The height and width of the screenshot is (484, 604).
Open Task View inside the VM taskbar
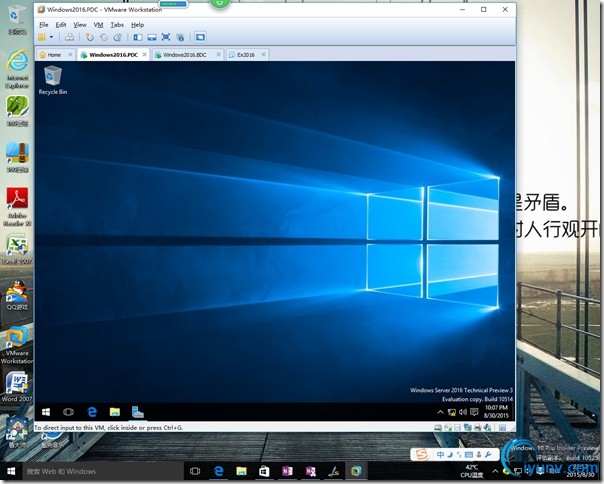click(68, 412)
